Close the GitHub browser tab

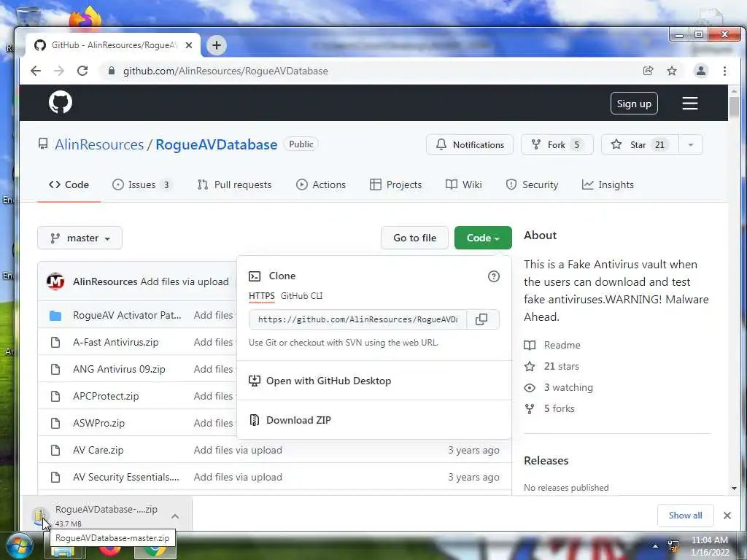click(x=189, y=45)
